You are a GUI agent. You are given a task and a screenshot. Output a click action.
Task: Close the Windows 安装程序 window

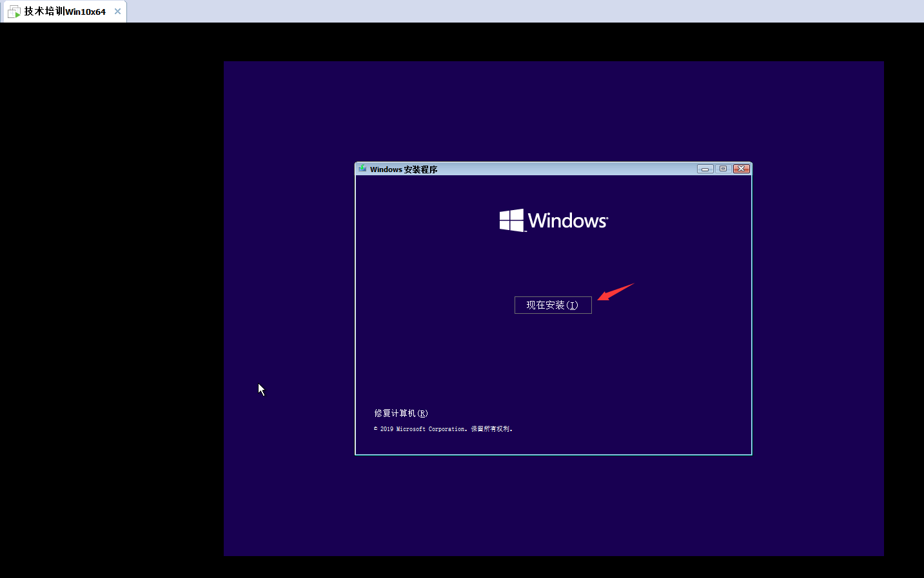click(x=742, y=169)
